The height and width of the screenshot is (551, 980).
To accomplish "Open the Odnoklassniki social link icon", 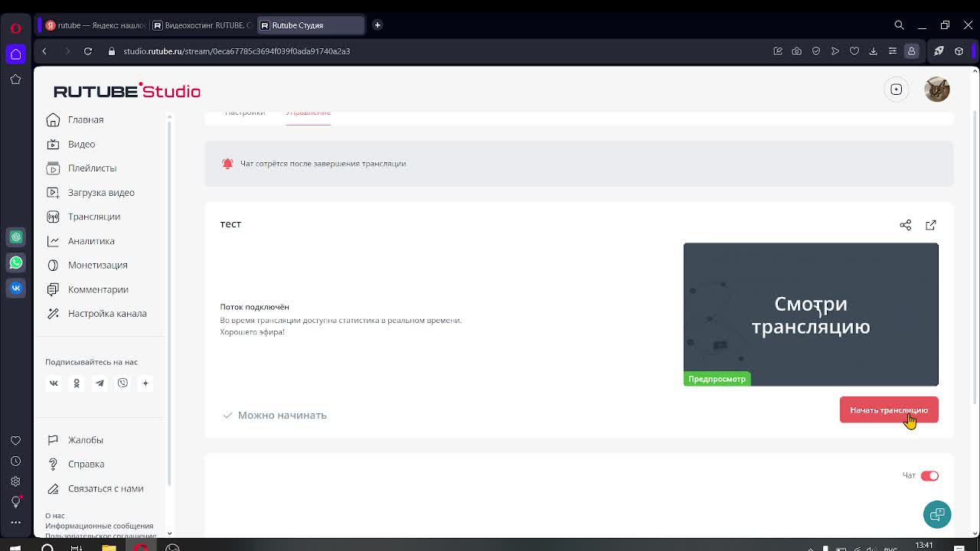I will click(77, 383).
